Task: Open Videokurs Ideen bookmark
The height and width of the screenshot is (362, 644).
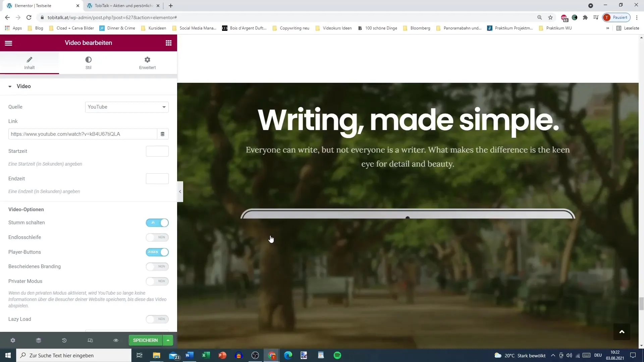Action: pos(333,28)
